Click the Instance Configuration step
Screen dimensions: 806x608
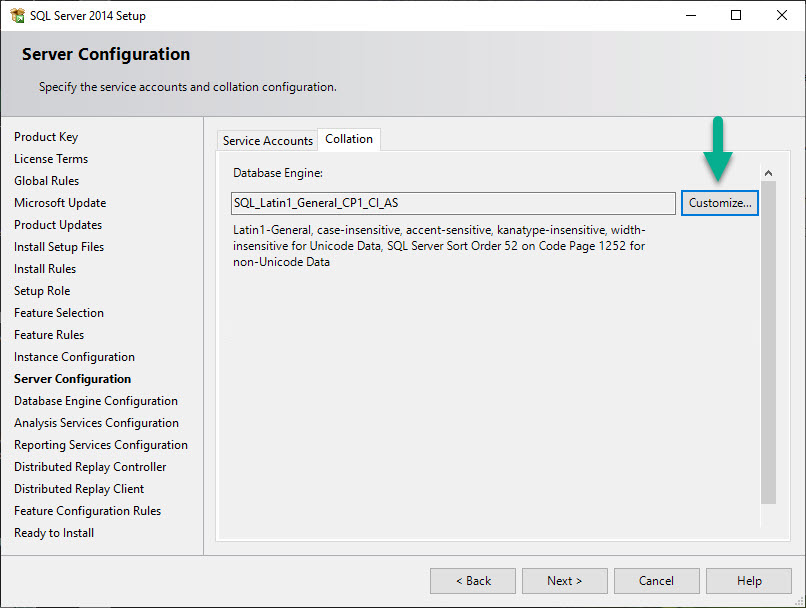(75, 357)
